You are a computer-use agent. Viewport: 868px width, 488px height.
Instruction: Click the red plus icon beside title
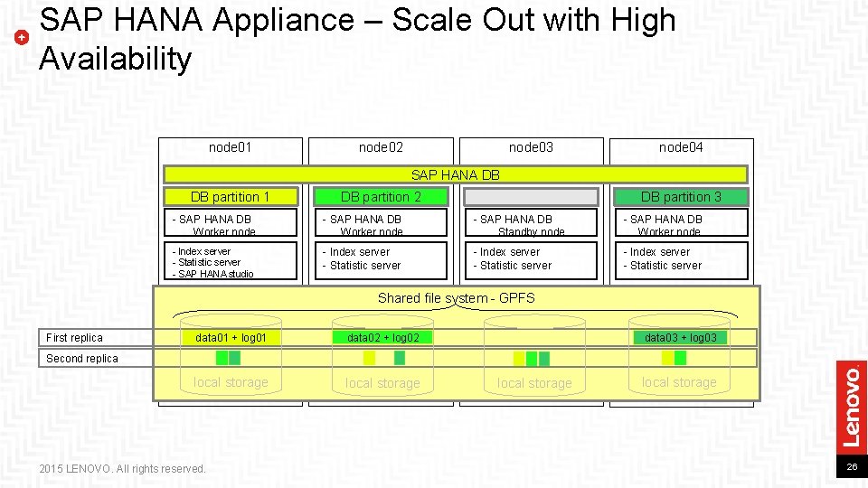click(x=22, y=38)
